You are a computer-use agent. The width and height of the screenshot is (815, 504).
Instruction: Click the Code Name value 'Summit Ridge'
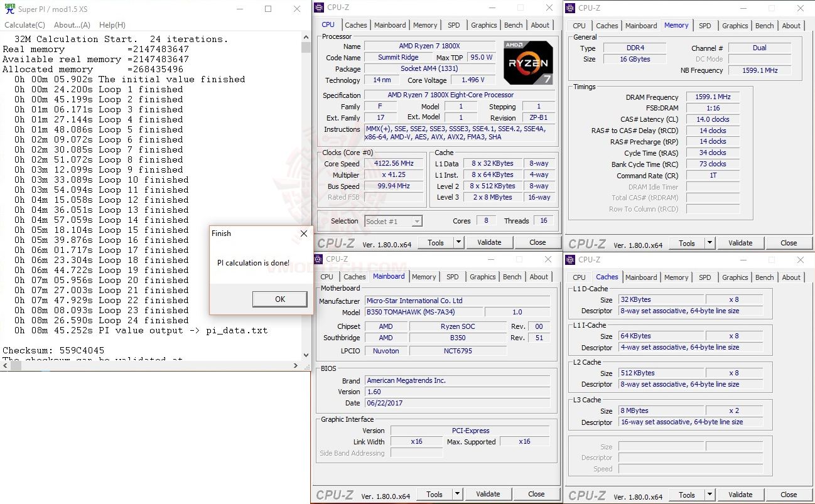397,57
